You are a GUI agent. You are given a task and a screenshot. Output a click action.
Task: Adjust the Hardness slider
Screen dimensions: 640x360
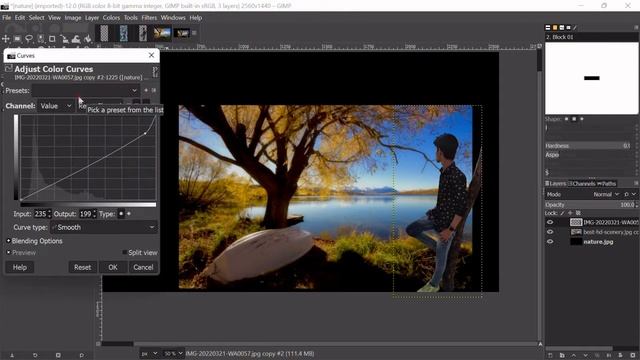coord(588,146)
